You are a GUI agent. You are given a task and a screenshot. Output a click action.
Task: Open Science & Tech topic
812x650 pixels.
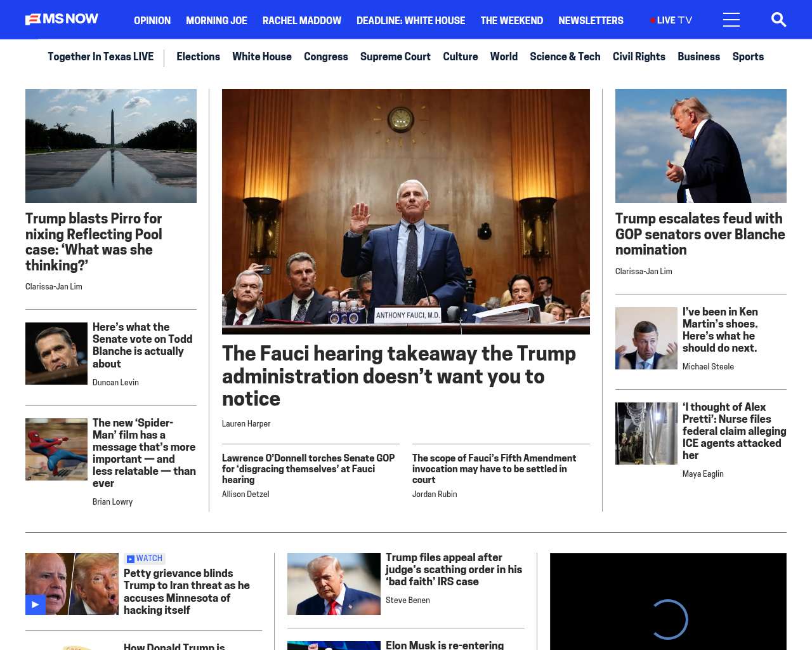(565, 56)
